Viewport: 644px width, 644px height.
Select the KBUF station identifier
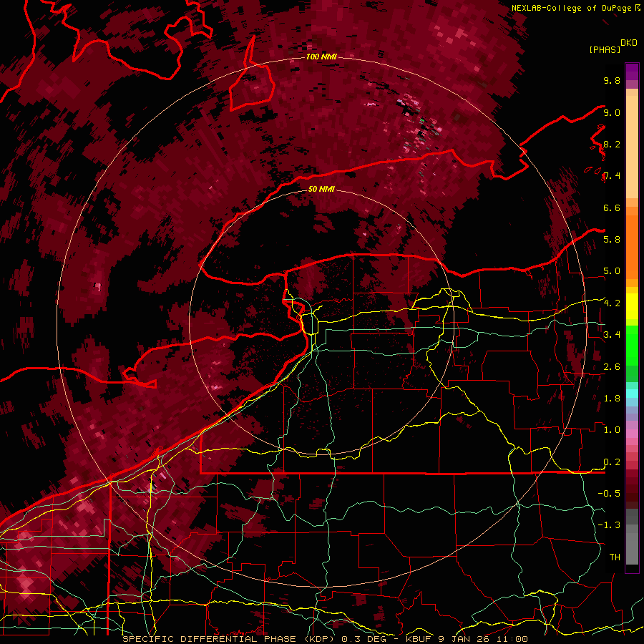coord(419,639)
